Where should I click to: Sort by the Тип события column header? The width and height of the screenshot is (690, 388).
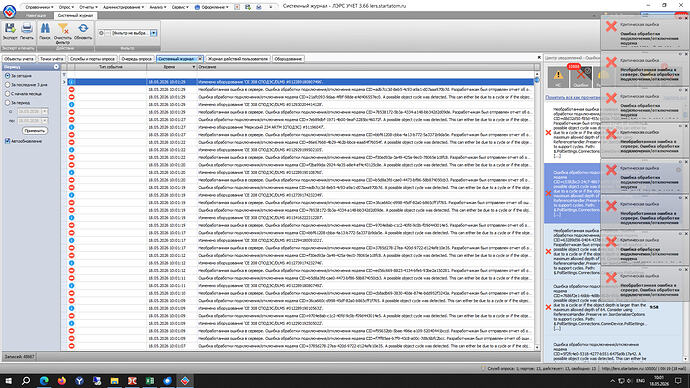pos(110,67)
